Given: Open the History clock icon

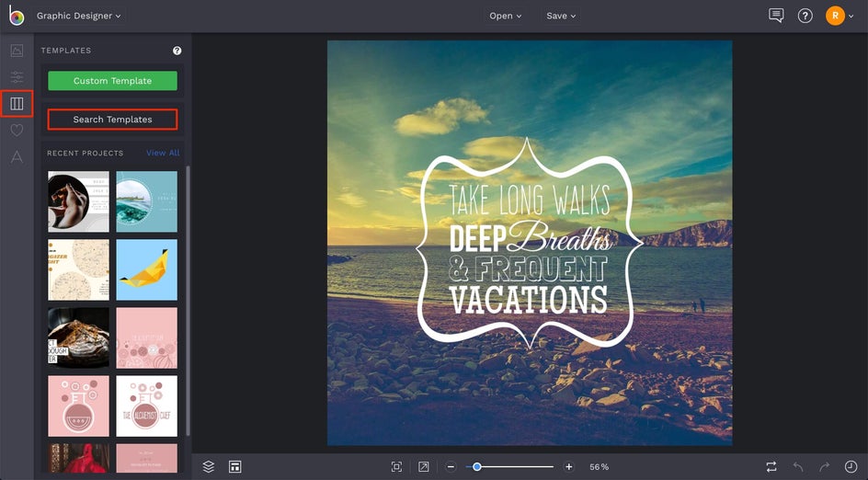Looking at the screenshot, I should click(x=851, y=467).
